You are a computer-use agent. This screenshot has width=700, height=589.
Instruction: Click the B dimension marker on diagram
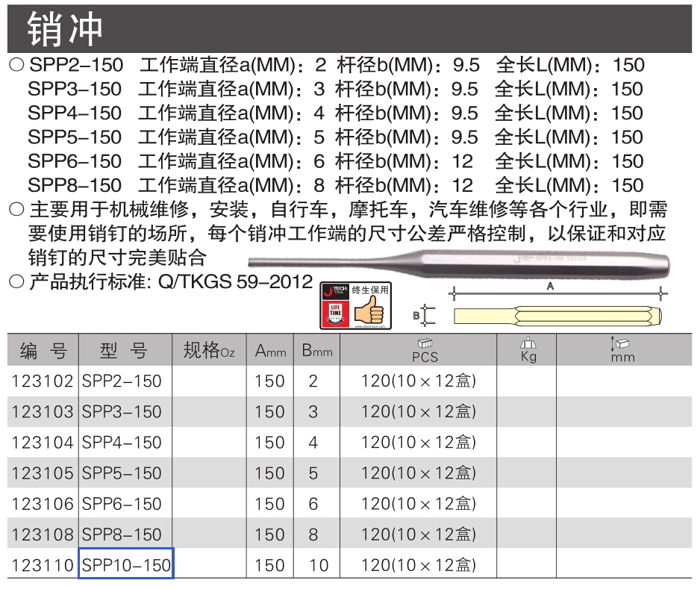coord(424,316)
